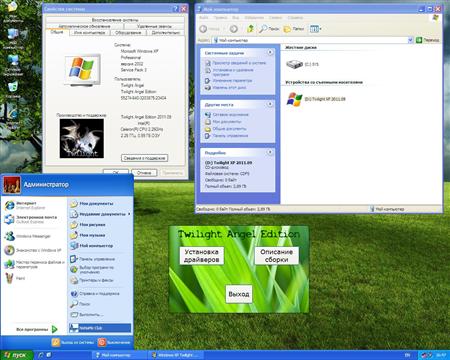Switch to Мой компьютер taskbar button

119,355
